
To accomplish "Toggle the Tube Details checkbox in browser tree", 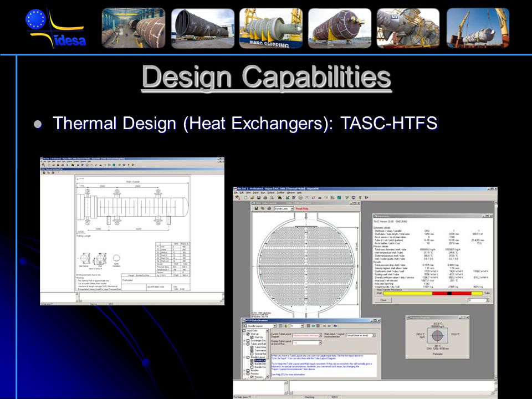I will [252, 347].
